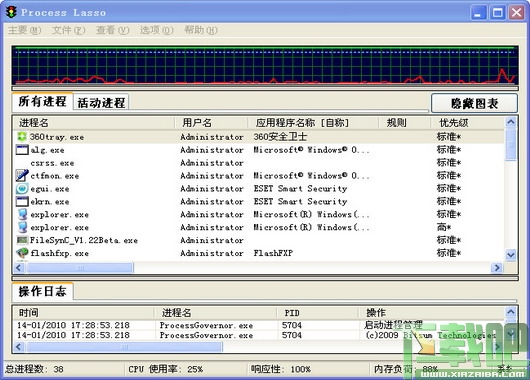The image size is (530, 380).
Task: Click the process list horizontal scrollbar thumb
Action: [80, 268]
